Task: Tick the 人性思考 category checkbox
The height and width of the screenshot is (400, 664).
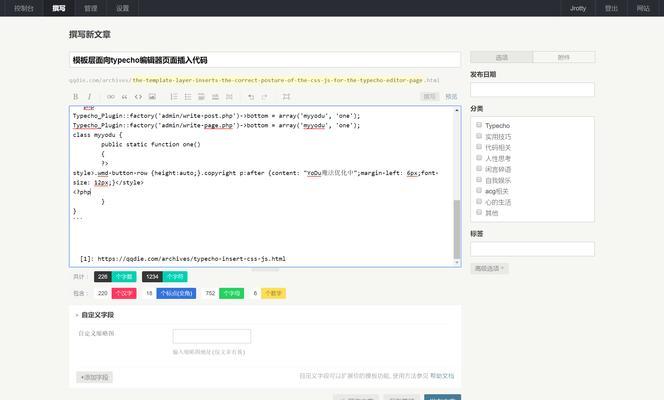Action: click(479, 158)
